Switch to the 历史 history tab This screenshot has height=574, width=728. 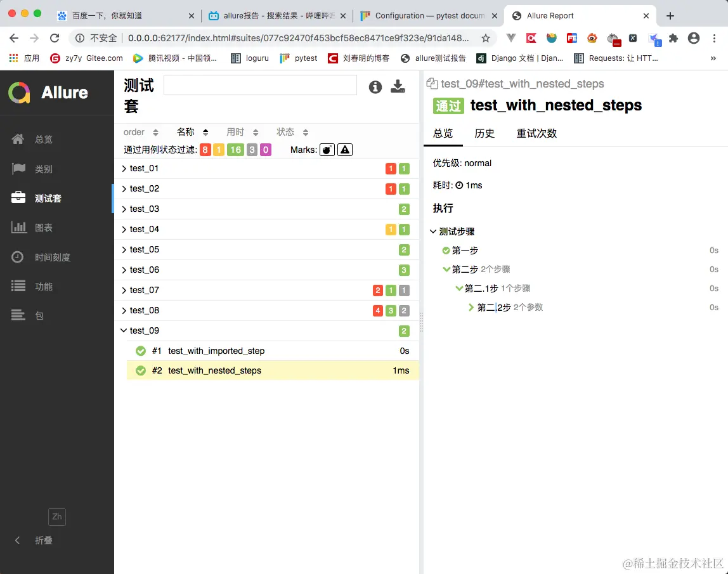pyautogui.click(x=484, y=133)
